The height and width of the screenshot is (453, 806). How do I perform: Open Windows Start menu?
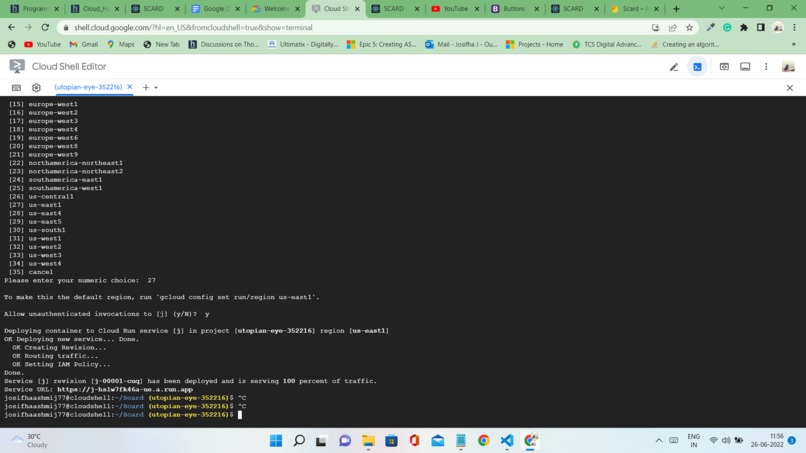[x=276, y=441]
